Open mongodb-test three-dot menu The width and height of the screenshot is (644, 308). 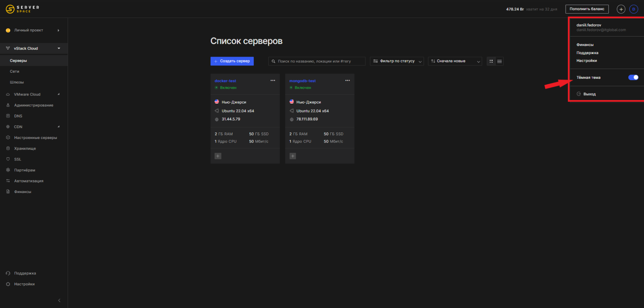coord(347,81)
